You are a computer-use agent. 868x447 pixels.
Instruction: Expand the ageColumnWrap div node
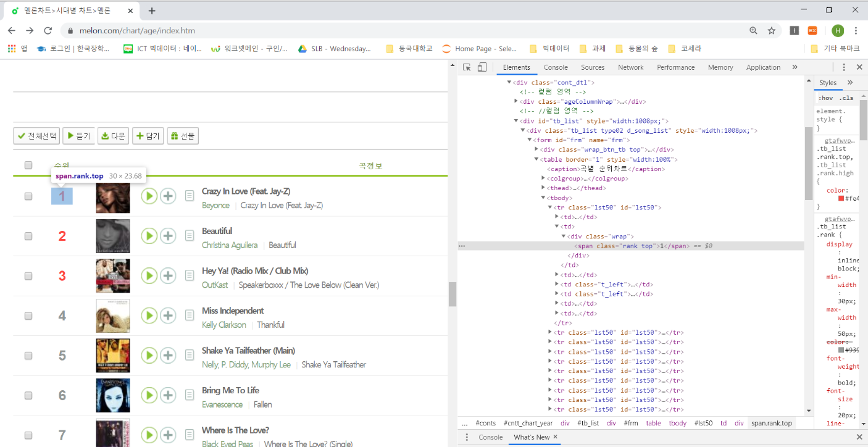click(516, 102)
